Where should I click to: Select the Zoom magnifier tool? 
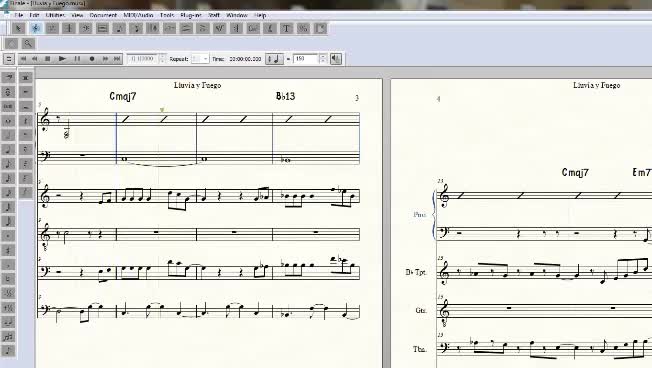pyautogui.click(x=28, y=44)
